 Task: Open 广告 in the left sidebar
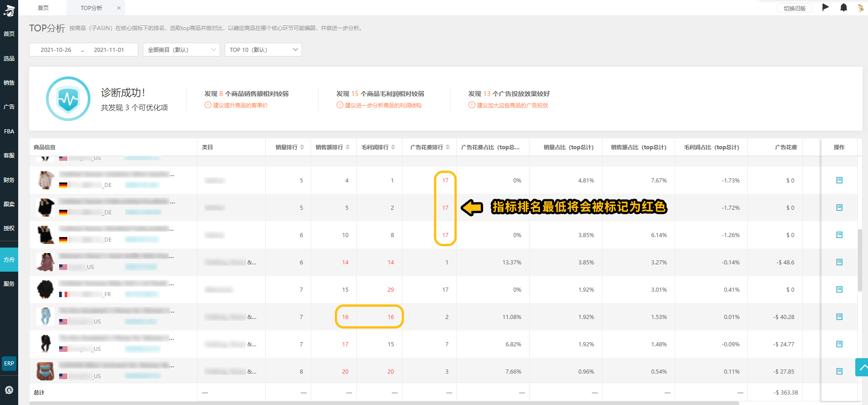(9, 107)
